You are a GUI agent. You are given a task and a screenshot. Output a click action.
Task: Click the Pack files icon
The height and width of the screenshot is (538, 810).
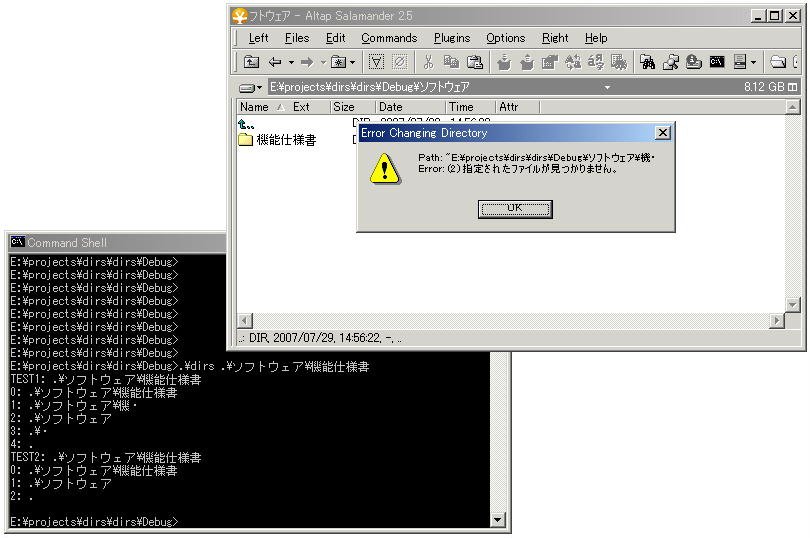[504, 63]
